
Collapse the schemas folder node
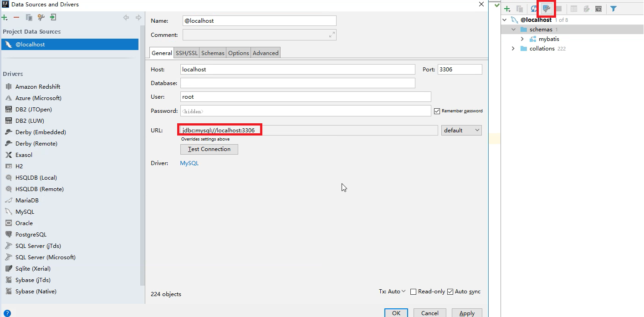click(514, 30)
